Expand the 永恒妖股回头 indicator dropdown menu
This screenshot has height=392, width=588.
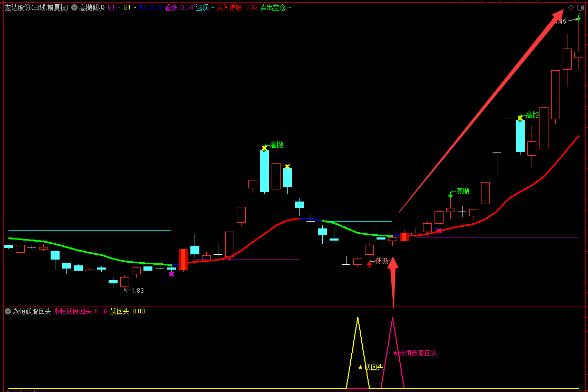coord(8,311)
